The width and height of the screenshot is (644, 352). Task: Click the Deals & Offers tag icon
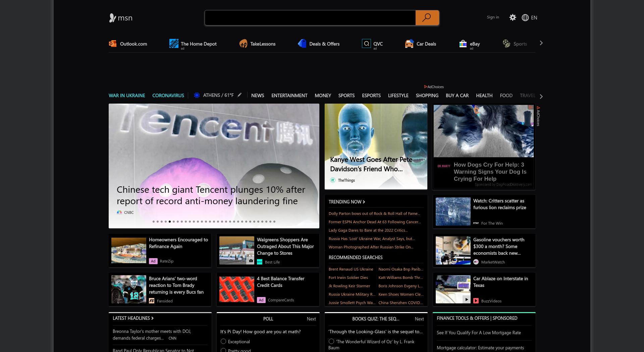tap(302, 44)
